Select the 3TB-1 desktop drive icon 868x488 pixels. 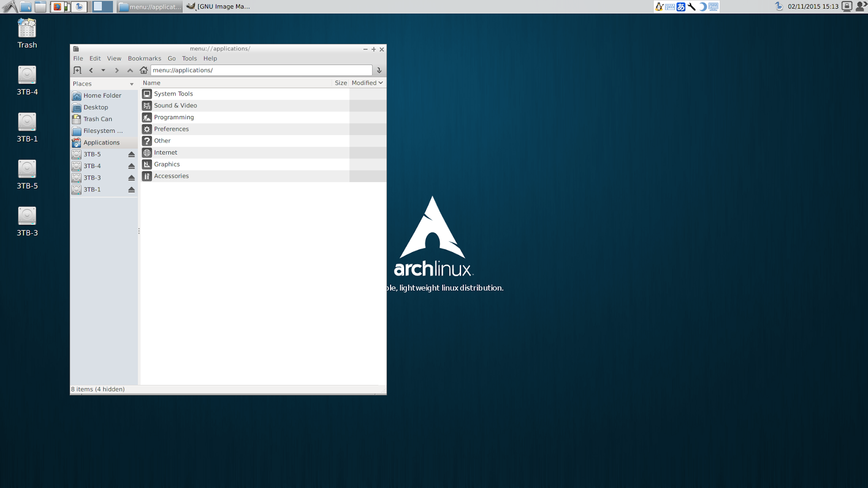pos(27,128)
